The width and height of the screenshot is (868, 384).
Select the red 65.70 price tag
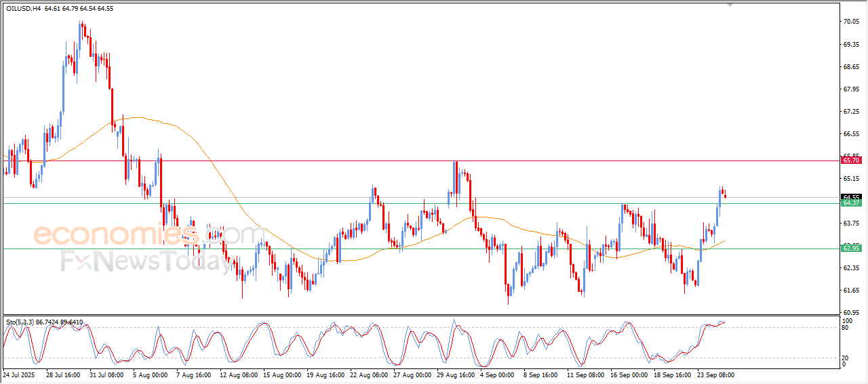tap(850, 161)
